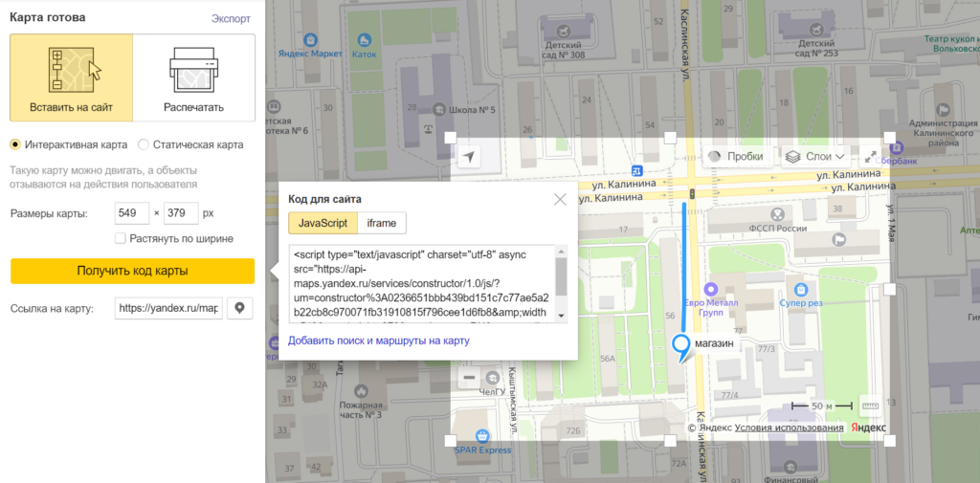Viewport: 980px width, 483px height.
Task: Open 'Добавить поиск и маршруты на карту' link
Action: point(378,340)
